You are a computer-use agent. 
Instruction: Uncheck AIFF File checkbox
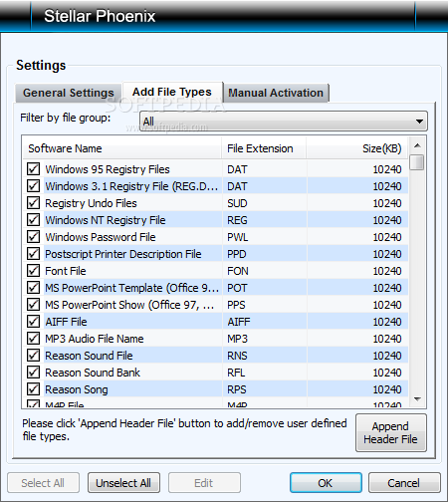(33, 322)
